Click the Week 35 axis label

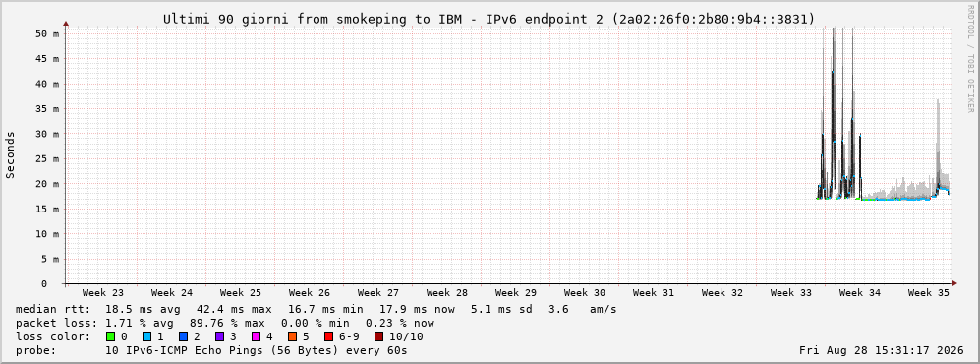(928, 292)
